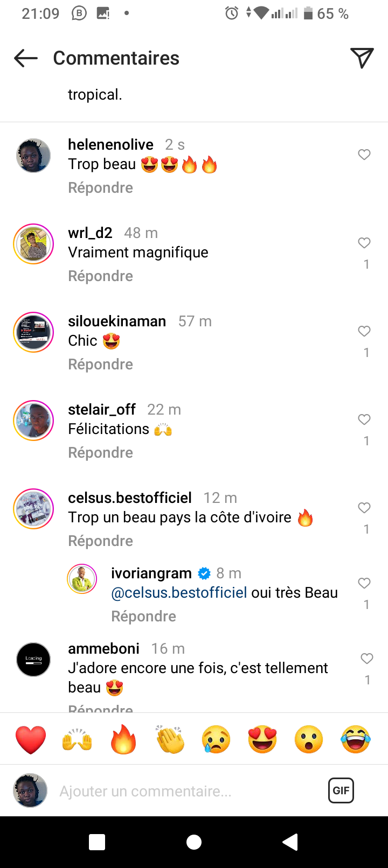Focus the 'Ajouter un commentaire' field
Image resolution: width=388 pixels, height=868 pixels.
click(x=183, y=791)
